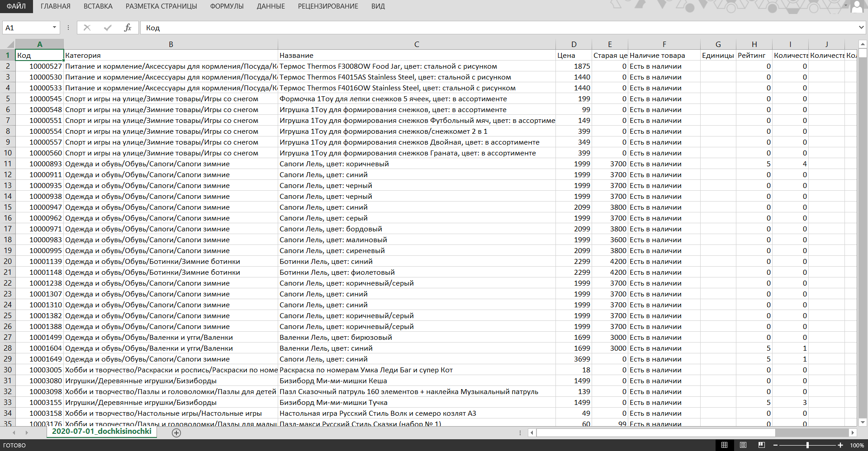The width and height of the screenshot is (868, 451).
Task: Select cell with code 10000893
Action: coord(40,164)
